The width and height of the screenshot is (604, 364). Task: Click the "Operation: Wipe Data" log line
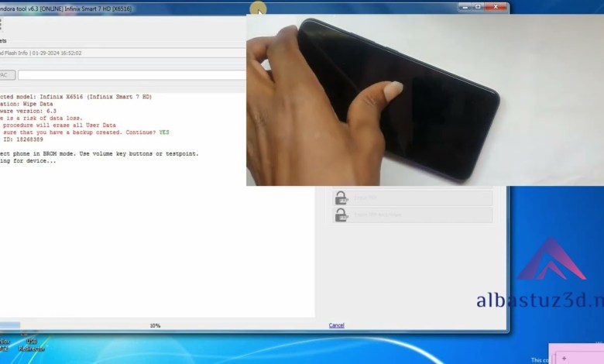pos(31,104)
